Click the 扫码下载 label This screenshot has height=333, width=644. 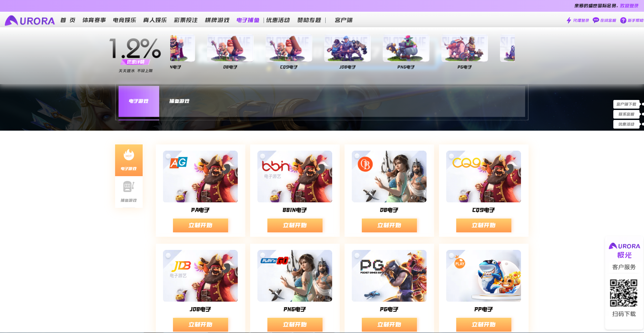[x=624, y=314]
